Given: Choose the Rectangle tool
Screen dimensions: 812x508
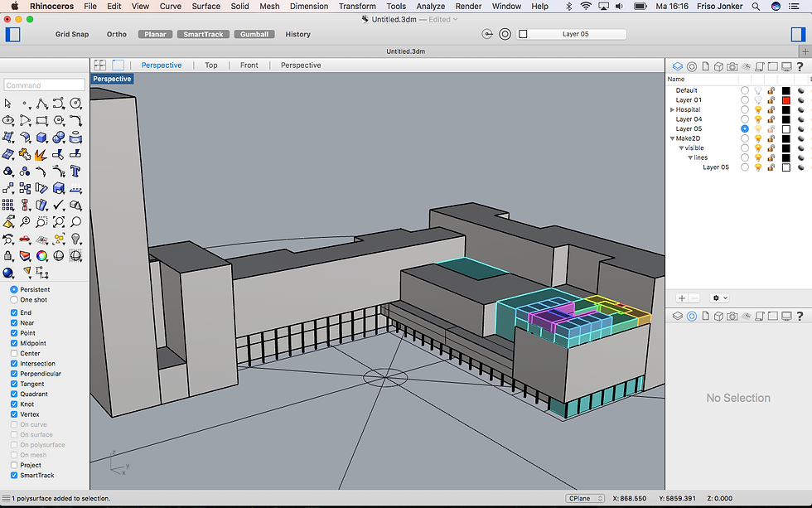Looking at the screenshot, I should tap(42, 121).
